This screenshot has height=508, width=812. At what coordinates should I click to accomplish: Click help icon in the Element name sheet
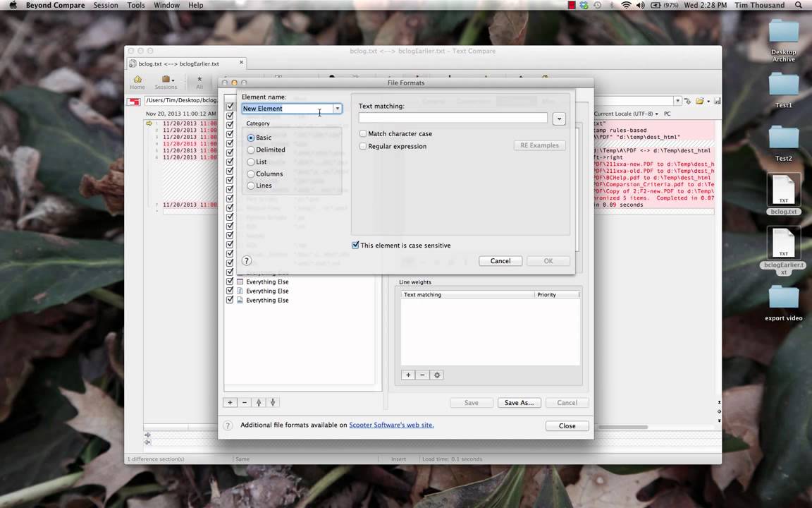pyautogui.click(x=247, y=261)
